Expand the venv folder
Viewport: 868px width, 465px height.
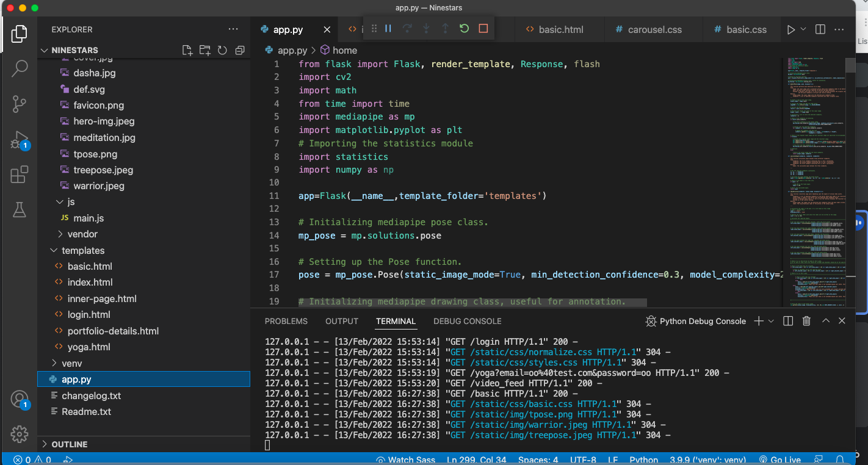(71, 363)
